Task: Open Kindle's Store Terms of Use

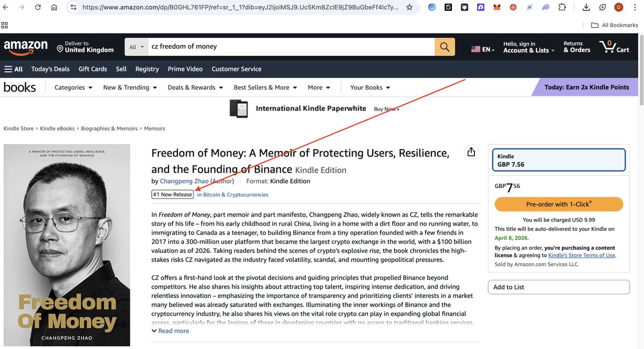Action: (581, 255)
